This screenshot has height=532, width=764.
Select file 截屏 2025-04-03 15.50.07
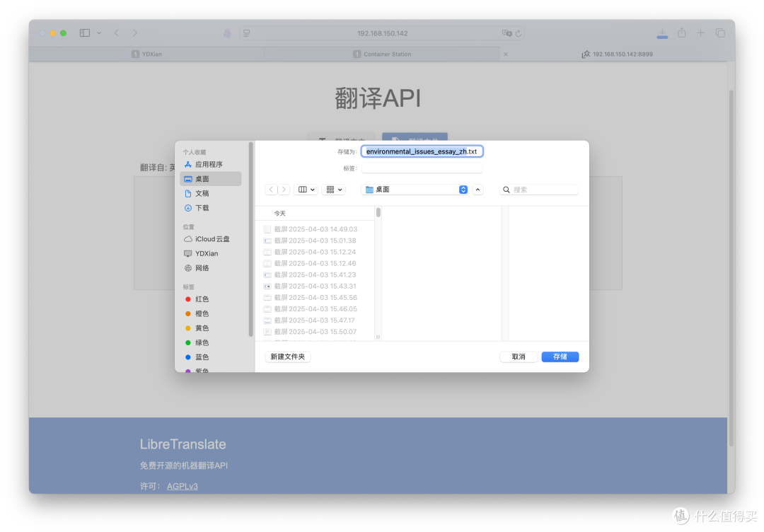315,332
